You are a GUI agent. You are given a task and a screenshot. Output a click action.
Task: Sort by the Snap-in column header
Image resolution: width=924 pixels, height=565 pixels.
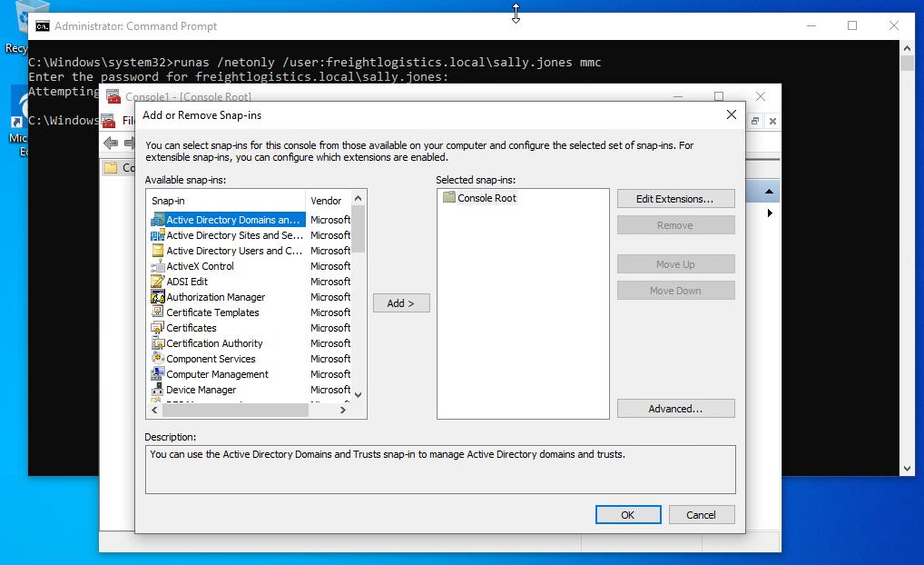[x=225, y=201]
